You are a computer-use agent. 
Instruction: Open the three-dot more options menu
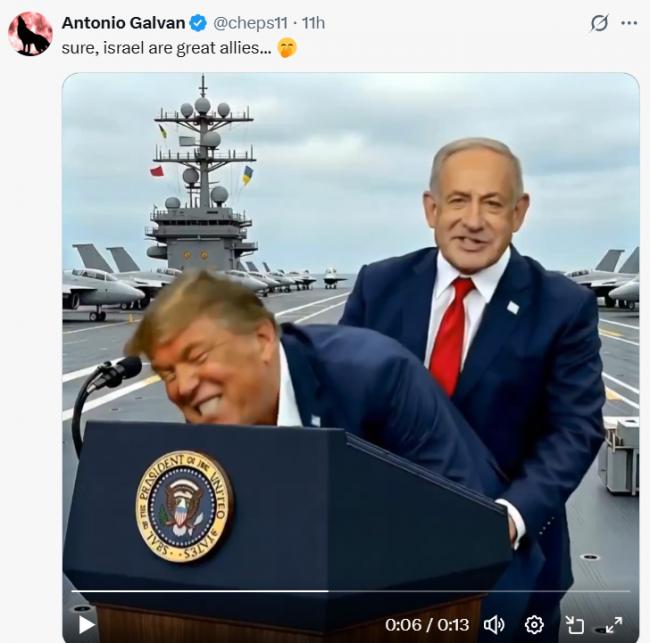pos(629,23)
